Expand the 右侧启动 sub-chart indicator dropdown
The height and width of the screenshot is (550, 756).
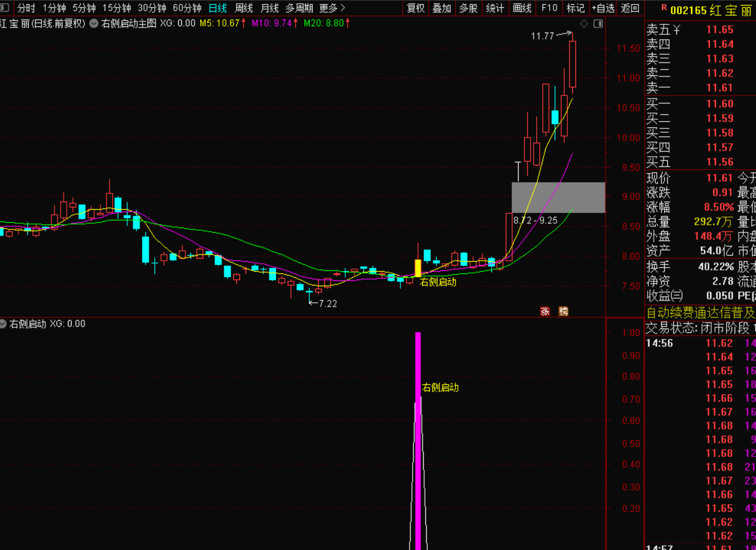point(4,324)
